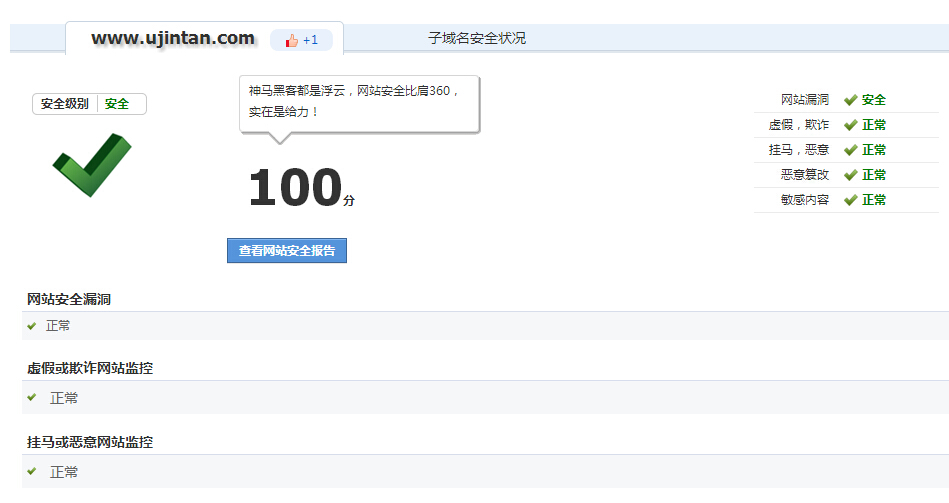The image size is (949, 503).
Task: Click the checkmark beside 挂马，恶意 status
Action: 850,150
